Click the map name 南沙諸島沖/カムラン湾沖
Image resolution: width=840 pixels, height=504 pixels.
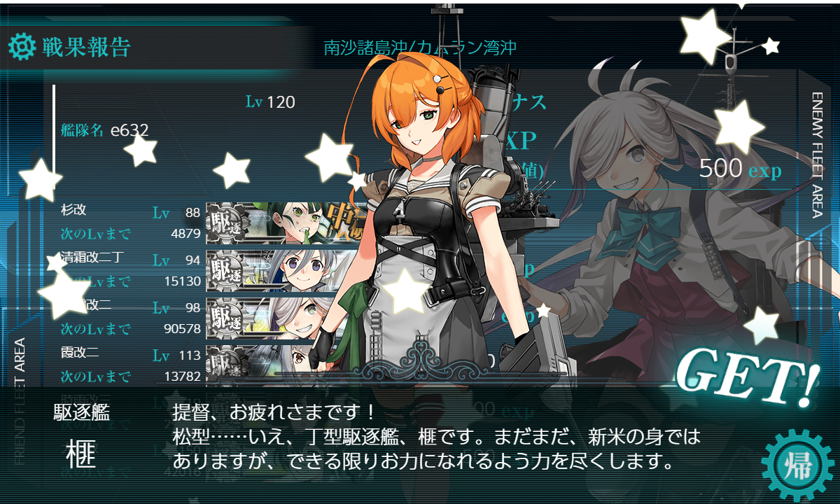tap(420, 48)
